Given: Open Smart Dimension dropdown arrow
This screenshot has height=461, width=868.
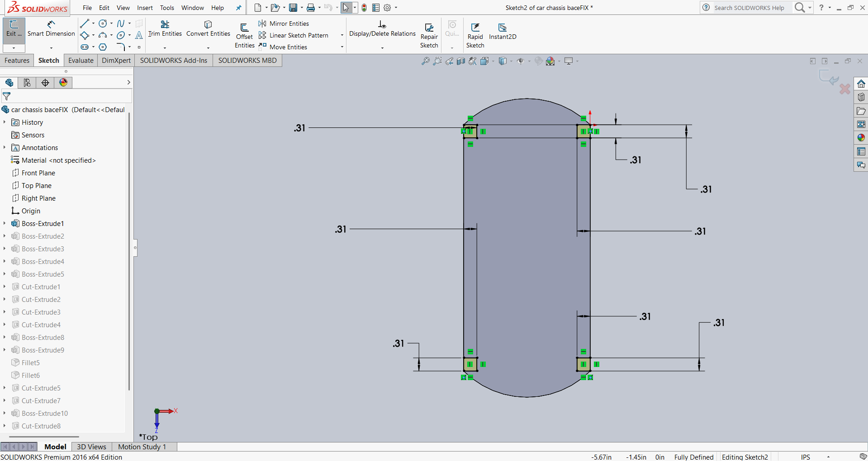Looking at the screenshot, I should pyautogui.click(x=51, y=47).
